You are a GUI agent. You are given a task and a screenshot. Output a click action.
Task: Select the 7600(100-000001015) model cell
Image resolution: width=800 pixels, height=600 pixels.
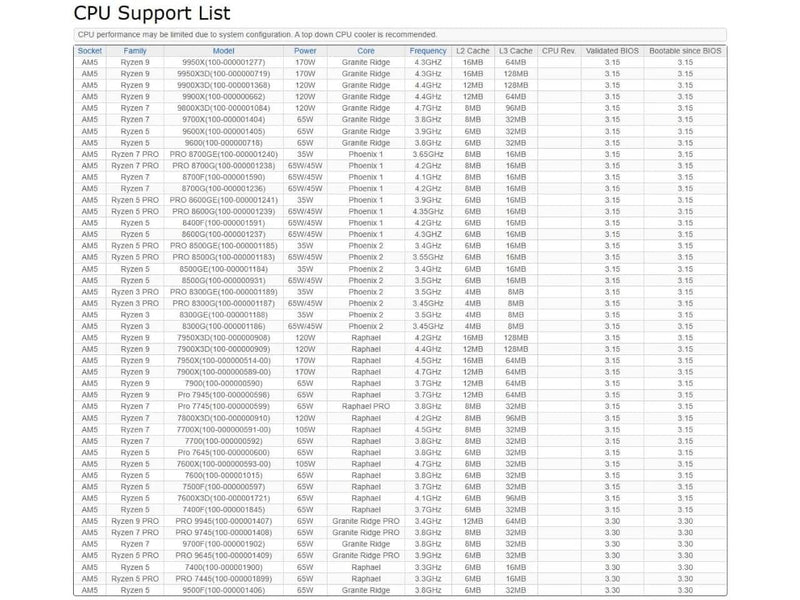pos(223,476)
